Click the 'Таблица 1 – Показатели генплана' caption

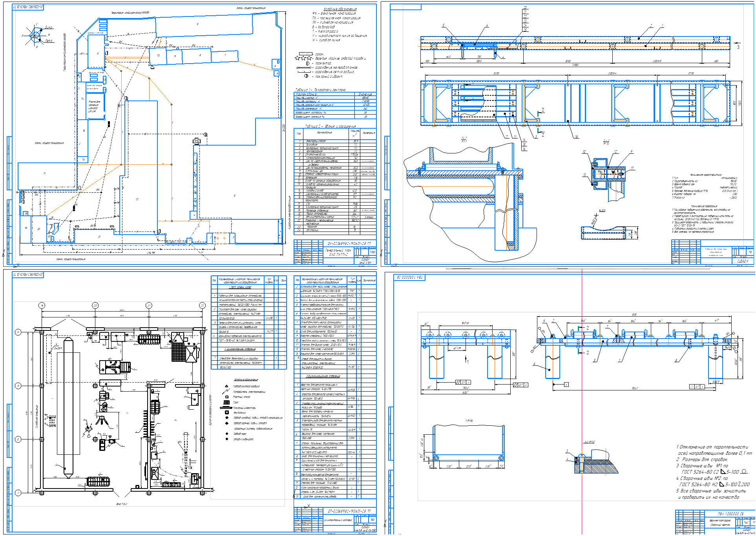[x=320, y=90]
